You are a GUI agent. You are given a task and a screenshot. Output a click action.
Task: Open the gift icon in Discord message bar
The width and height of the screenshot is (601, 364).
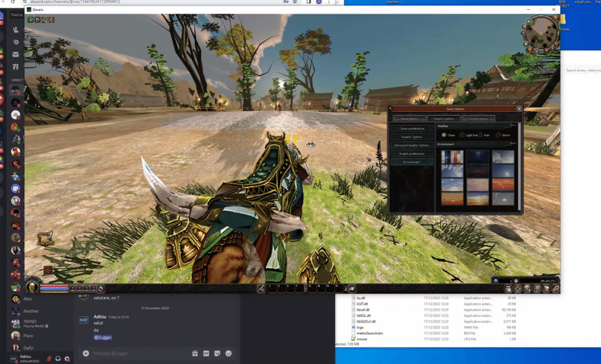pyautogui.click(x=195, y=353)
